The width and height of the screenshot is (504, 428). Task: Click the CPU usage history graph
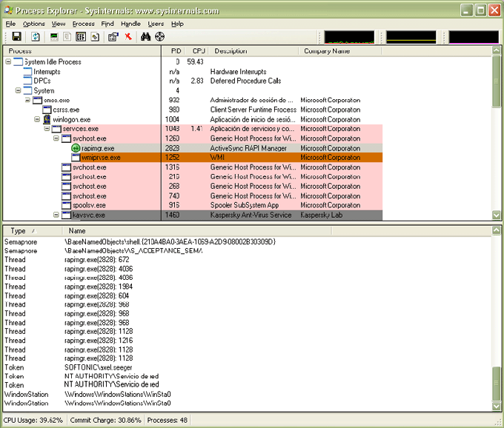(349, 37)
